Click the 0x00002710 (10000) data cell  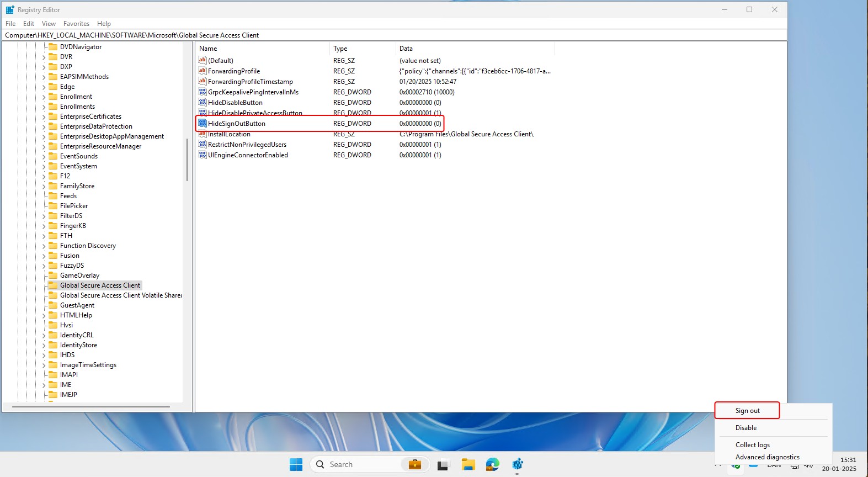tap(427, 92)
